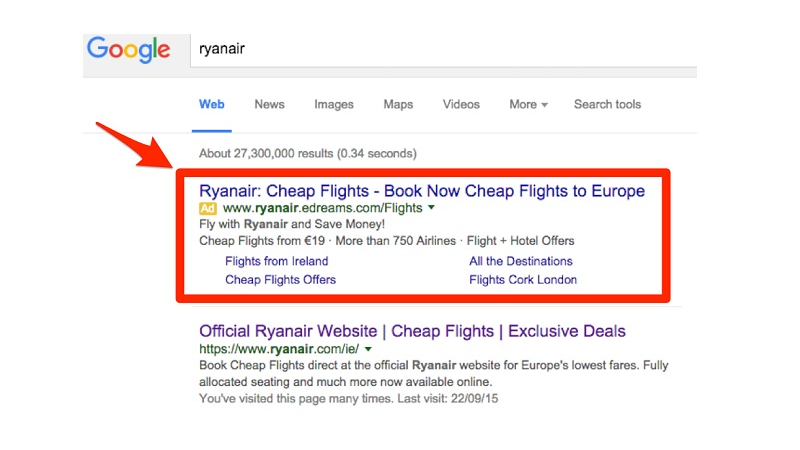Go to the Maps tab
Viewport: 800px width, 450px height.
tap(398, 104)
